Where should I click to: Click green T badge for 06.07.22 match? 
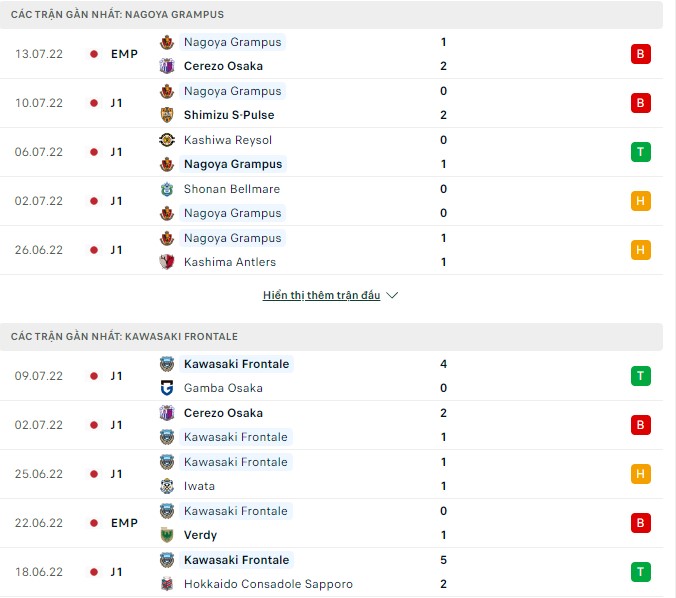coord(641,152)
